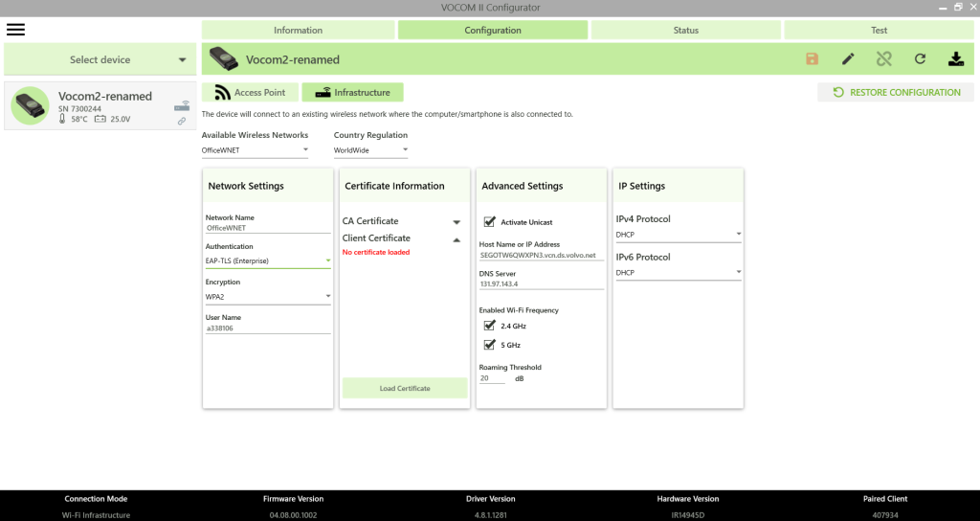
Task: Click the Load Certificate button
Action: [405, 388]
